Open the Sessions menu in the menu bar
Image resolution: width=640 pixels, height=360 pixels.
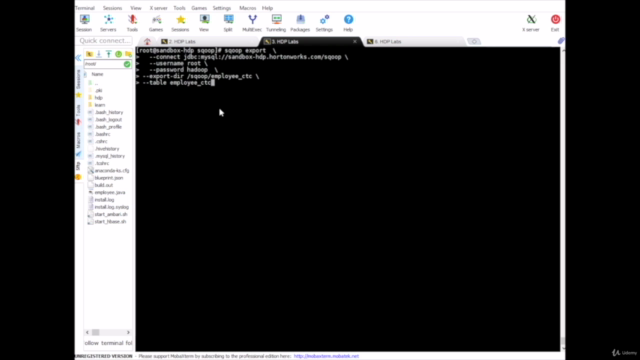(112, 8)
